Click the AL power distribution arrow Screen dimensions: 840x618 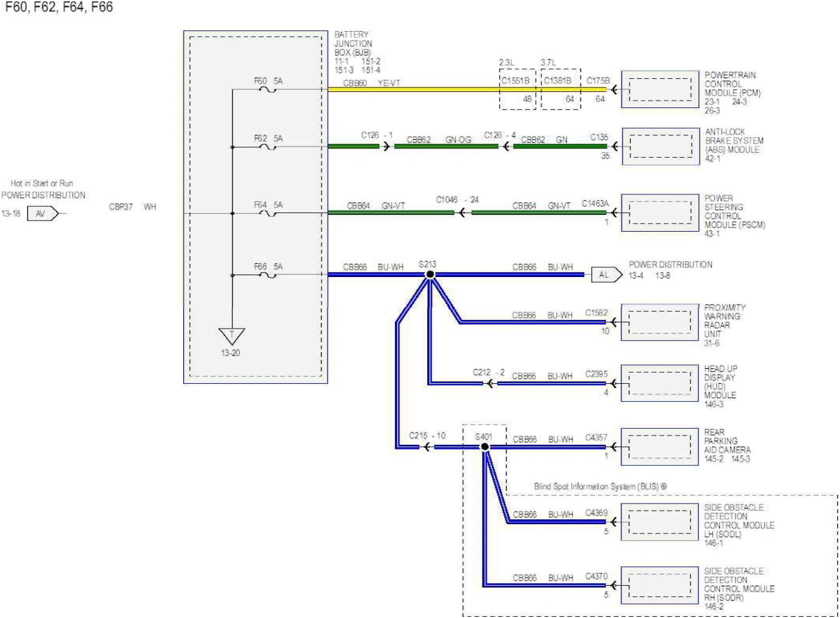click(x=607, y=275)
